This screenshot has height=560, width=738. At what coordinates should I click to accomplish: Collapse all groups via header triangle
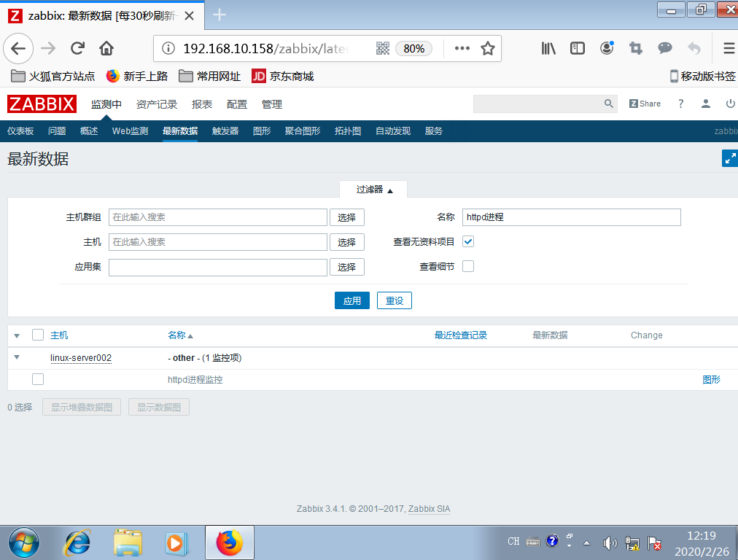pos(17,335)
